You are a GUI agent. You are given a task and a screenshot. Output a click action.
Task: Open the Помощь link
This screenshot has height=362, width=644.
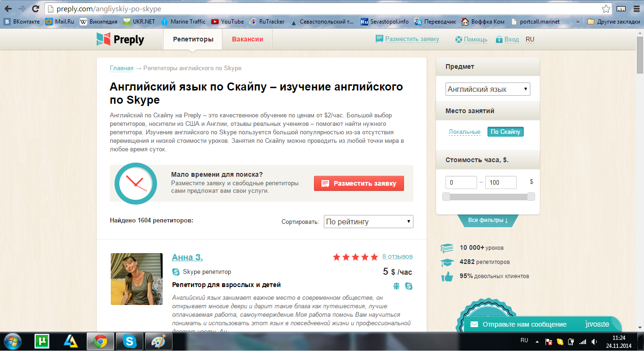point(471,40)
